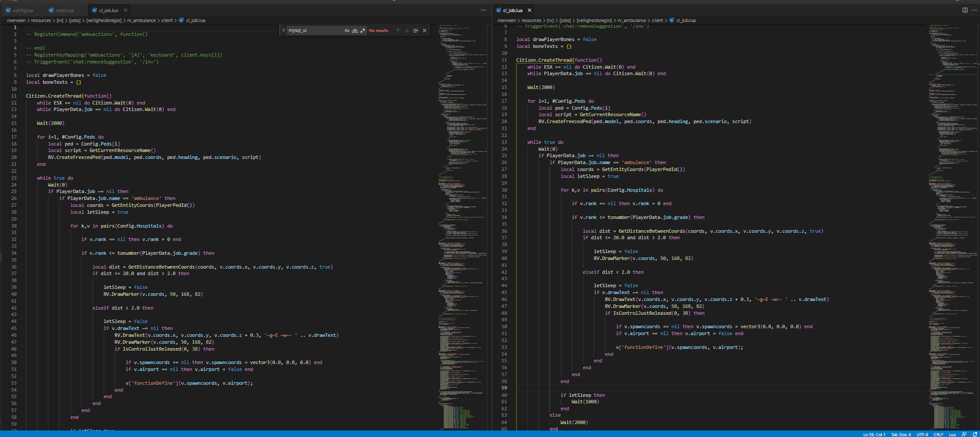Open notifications bell in status bar
Screen dimensions: 980x437
click(x=975, y=434)
